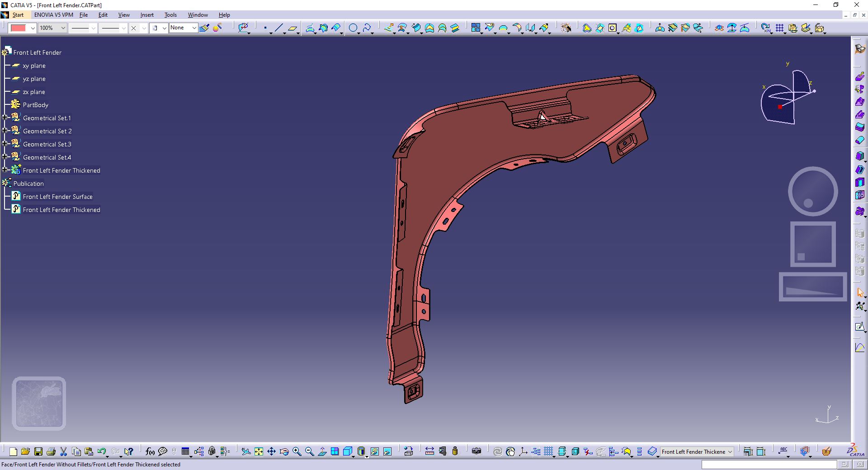Click the Print icon
Image resolution: width=868 pixels, height=470 pixels.
click(51, 451)
